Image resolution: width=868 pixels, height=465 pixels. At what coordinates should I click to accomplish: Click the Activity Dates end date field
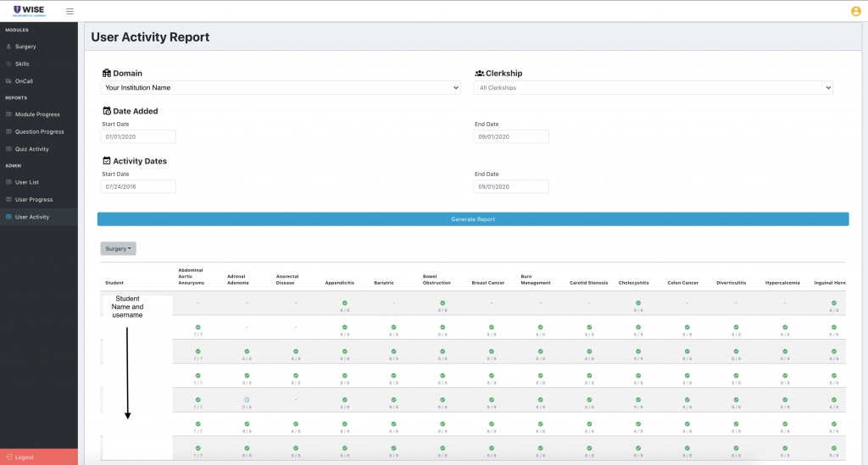[511, 186]
